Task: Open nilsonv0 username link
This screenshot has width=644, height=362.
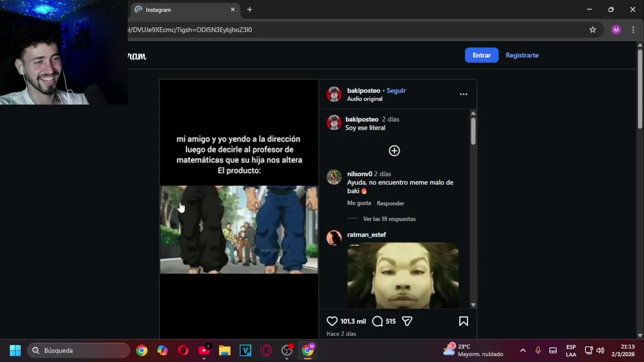Action: pyautogui.click(x=359, y=174)
